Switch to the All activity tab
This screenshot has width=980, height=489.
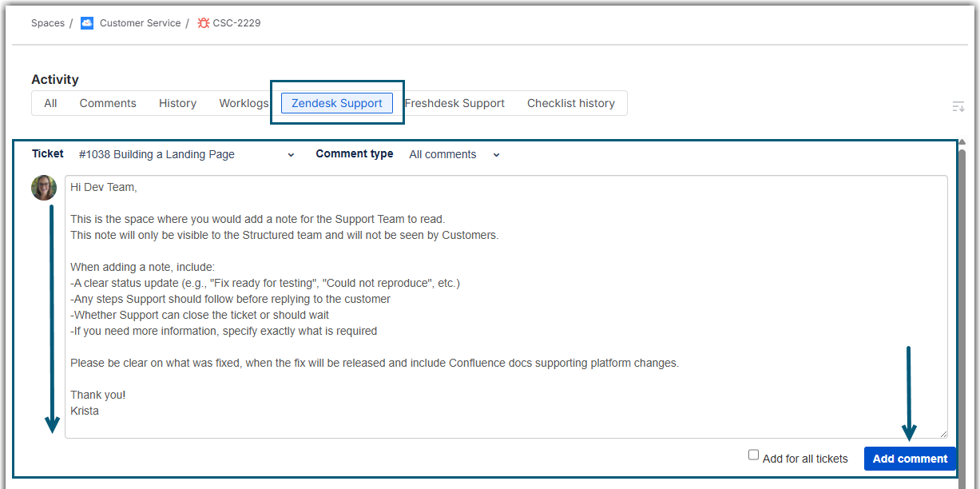pyautogui.click(x=50, y=103)
